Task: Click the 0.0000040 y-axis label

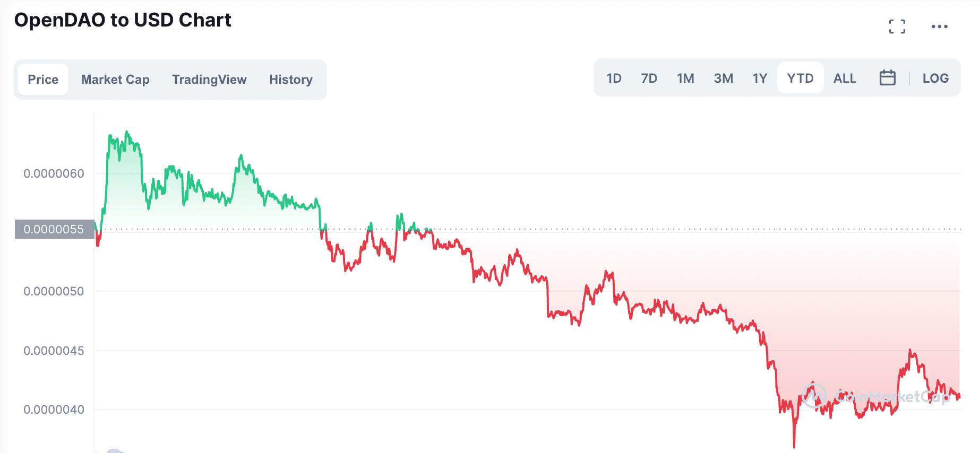Action: (54, 410)
